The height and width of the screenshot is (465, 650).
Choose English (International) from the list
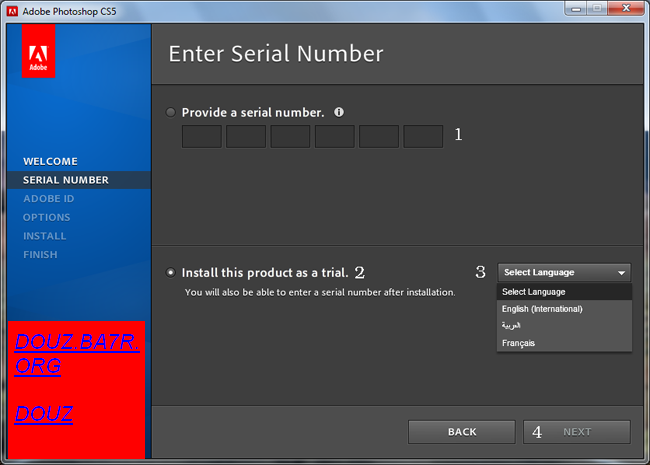coord(564,309)
